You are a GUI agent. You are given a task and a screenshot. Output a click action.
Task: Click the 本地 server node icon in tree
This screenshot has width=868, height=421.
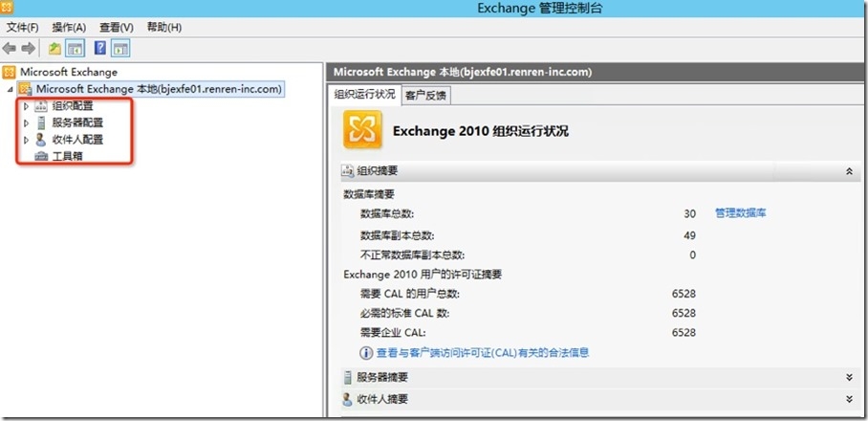(x=26, y=89)
